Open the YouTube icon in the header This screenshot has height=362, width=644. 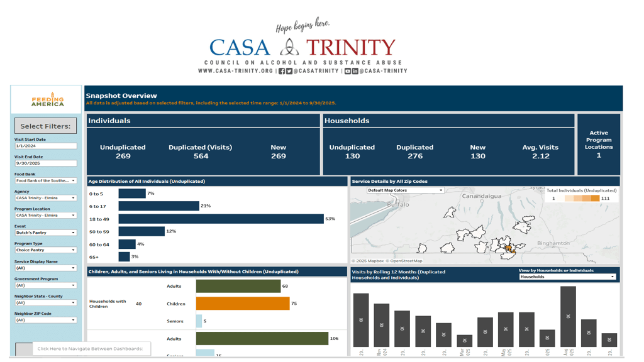pyautogui.click(x=348, y=71)
